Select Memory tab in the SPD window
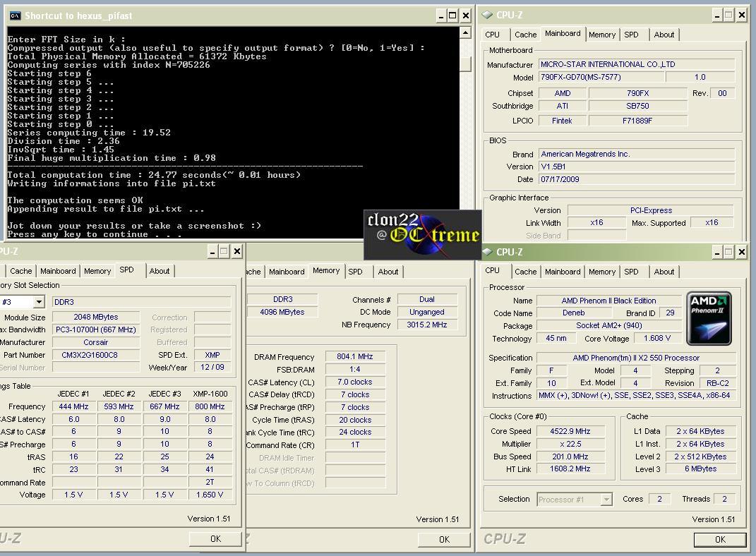This screenshot has width=756, height=556. point(97,271)
